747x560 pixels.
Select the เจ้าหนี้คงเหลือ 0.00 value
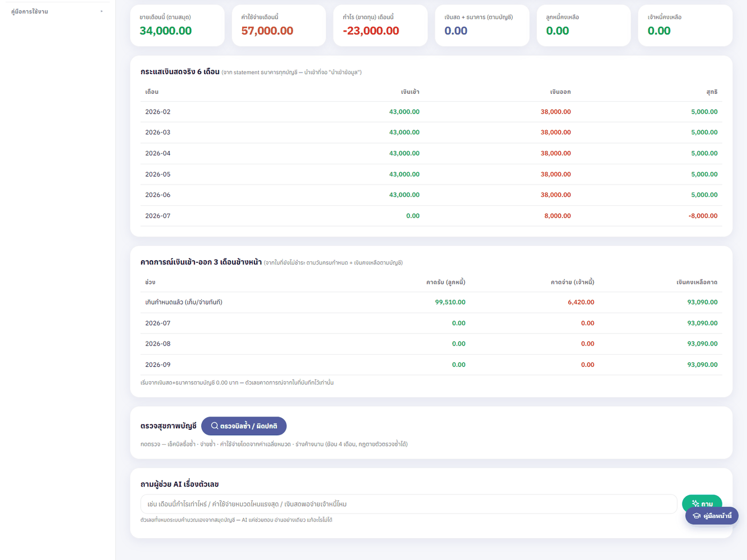tap(659, 31)
